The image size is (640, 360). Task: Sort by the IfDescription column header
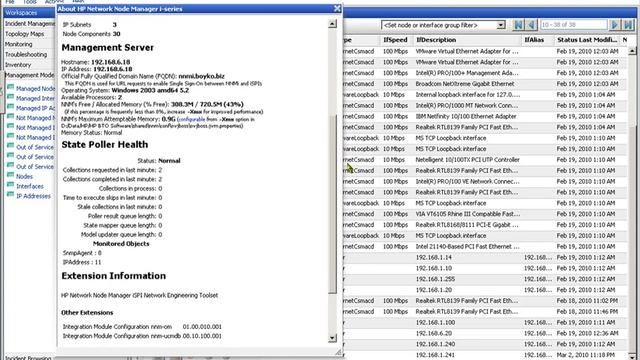point(436,40)
